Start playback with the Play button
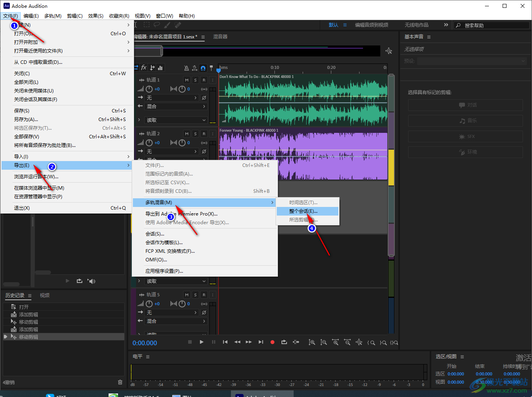532x397 pixels. (x=202, y=342)
